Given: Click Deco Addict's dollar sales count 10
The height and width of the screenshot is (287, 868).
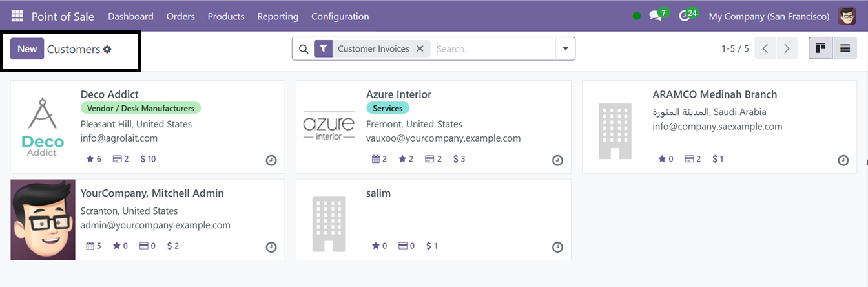Looking at the screenshot, I should pyautogui.click(x=148, y=158).
